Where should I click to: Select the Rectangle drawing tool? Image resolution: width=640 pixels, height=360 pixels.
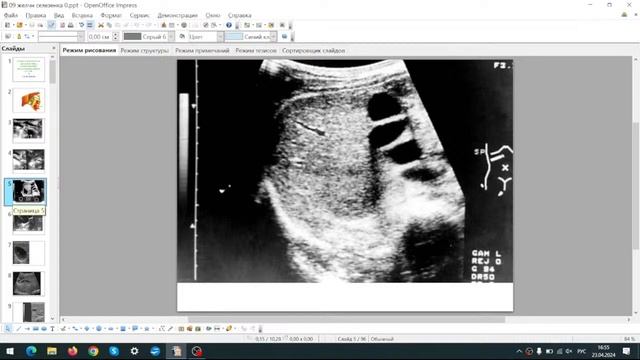[x=36, y=329]
